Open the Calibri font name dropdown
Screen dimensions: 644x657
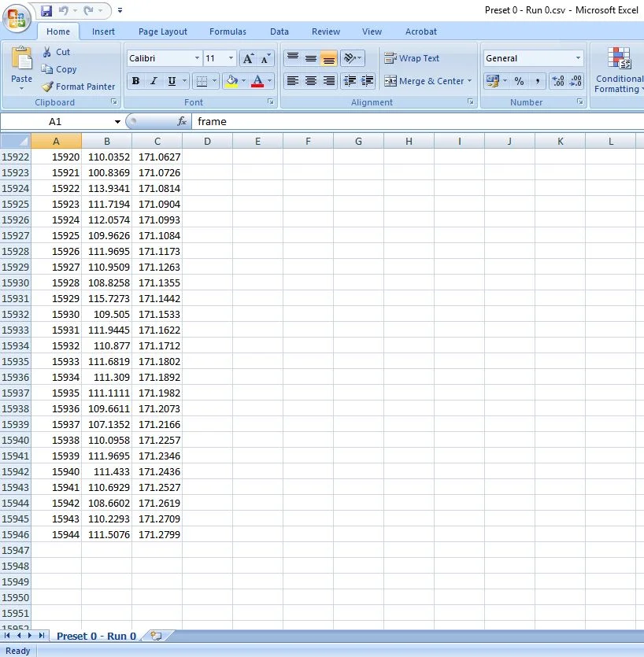[x=197, y=58]
